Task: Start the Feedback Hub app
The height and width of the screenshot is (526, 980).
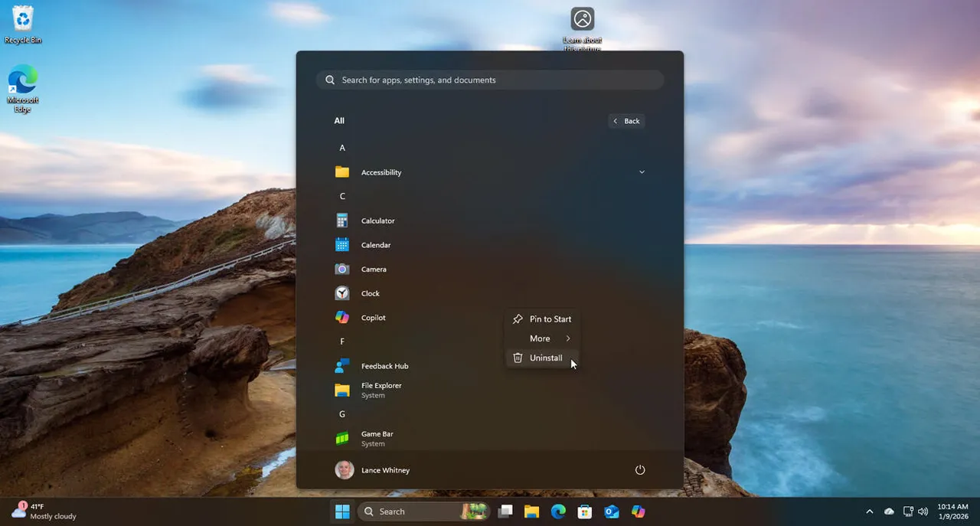Action: (x=384, y=366)
